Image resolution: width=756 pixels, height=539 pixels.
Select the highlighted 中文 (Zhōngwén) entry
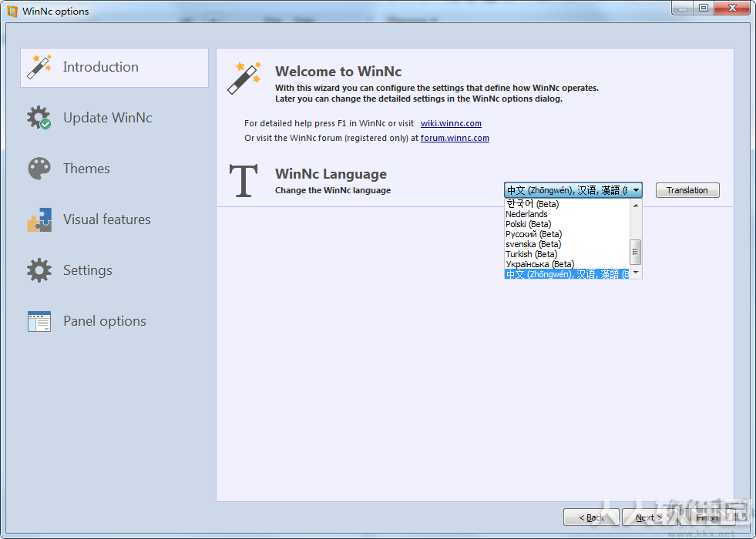[x=566, y=274]
